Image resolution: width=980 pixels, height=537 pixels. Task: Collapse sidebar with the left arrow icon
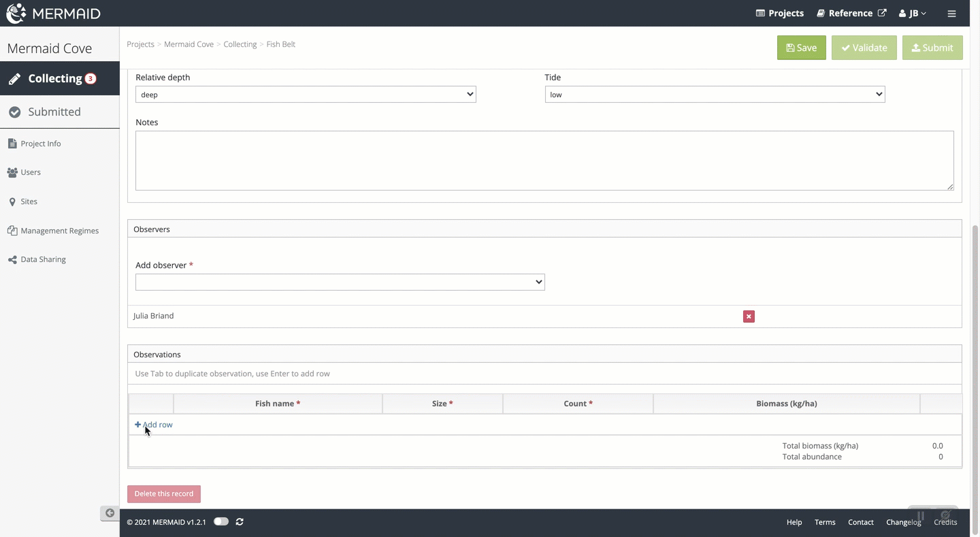[x=110, y=513]
